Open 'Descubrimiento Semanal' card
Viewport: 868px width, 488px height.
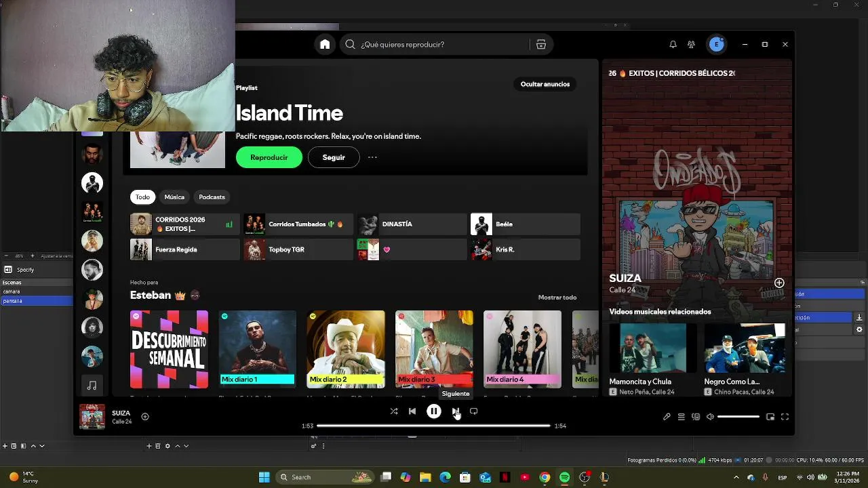click(170, 350)
